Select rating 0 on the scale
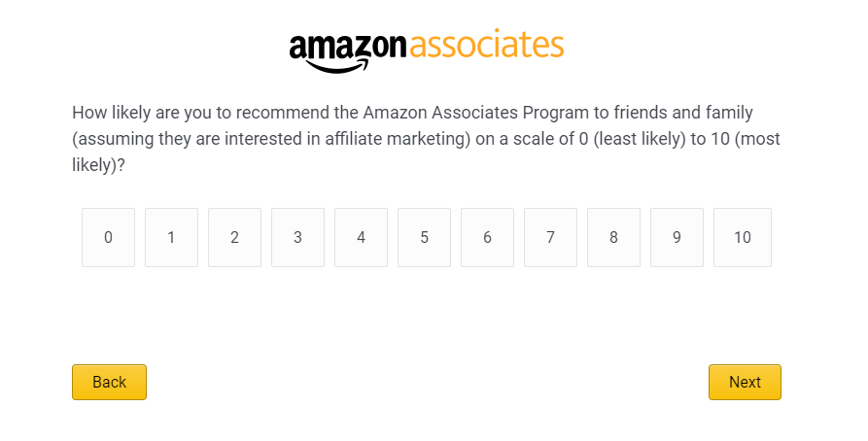Viewport: 868px width, 441px height. 108,237
